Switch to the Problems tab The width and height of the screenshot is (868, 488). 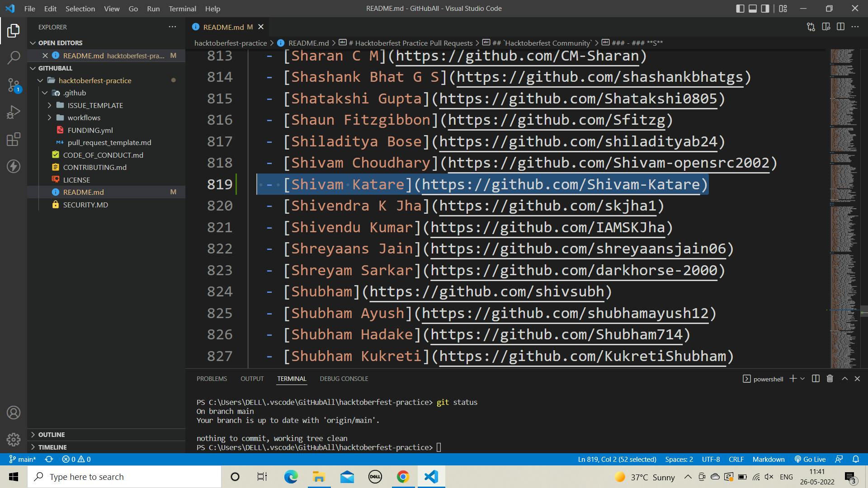click(x=212, y=379)
